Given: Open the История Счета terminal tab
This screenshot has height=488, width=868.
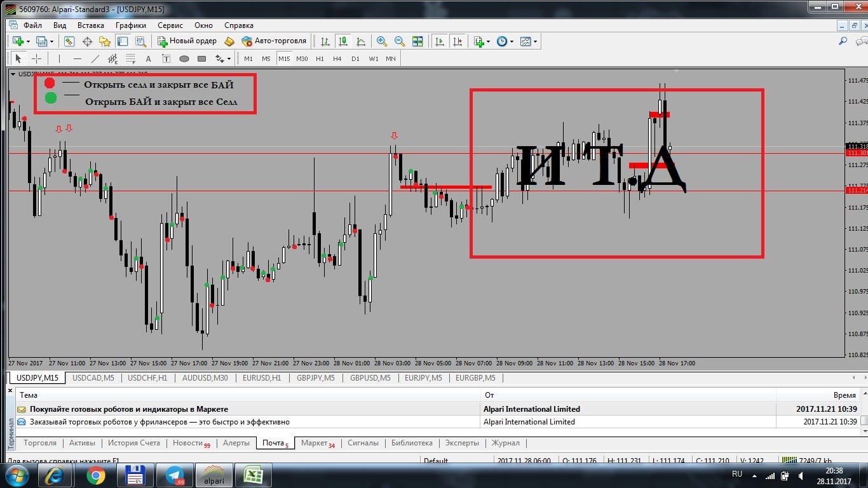Looking at the screenshot, I should point(133,443).
